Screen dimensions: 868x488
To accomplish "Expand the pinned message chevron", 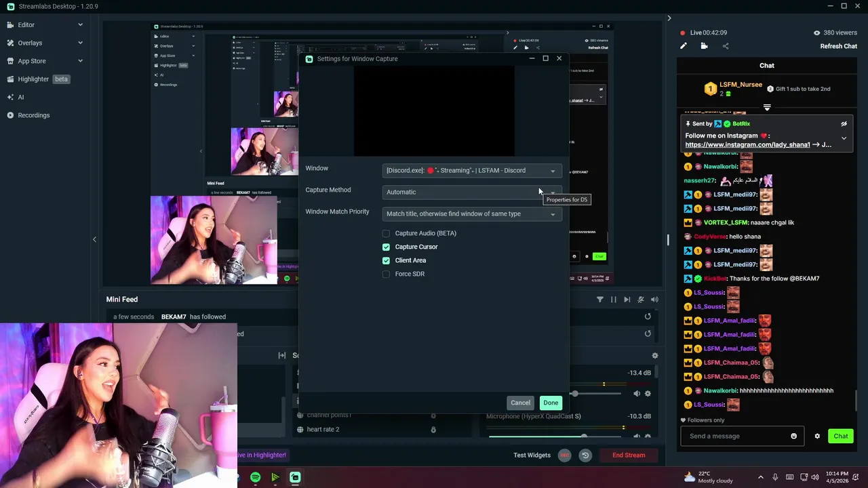I will pyautogui.click(x=844, y=138).
